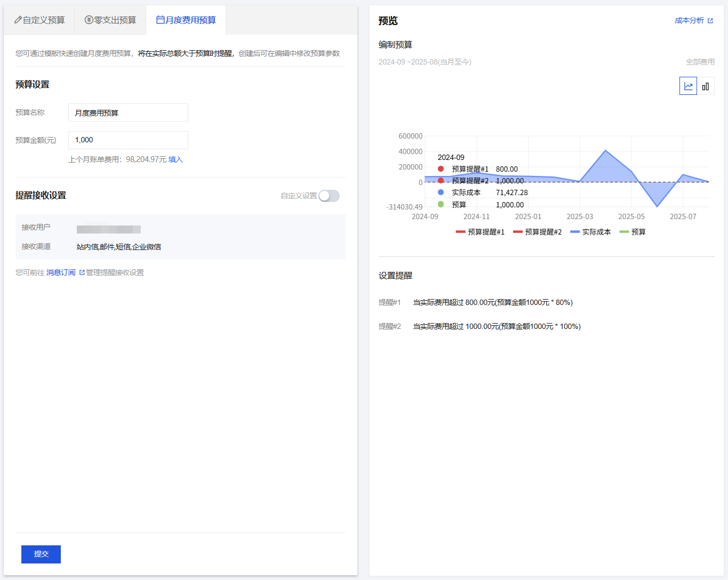Open the 自定义预算 tab
This screenshot has width=728, height=580.
click(39, 20)
